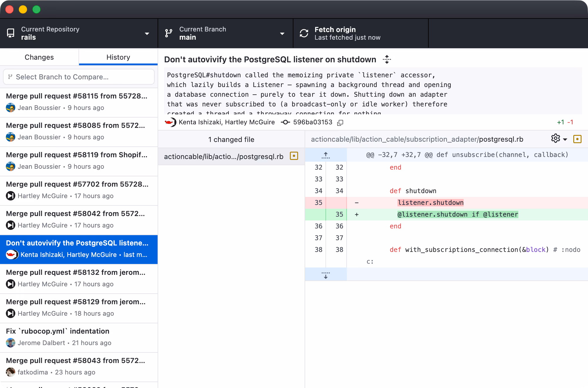Click the added line @listener.shutdown if @listener
This screenshot has height=388, width=588.
tap(446, 214)
